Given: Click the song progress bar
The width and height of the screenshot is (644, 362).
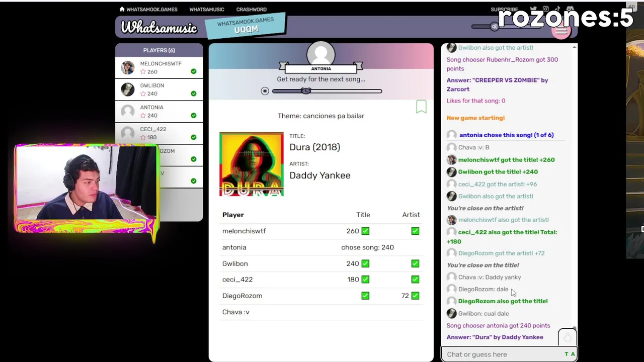Looking at the screenshot, I should coord(327,91).
